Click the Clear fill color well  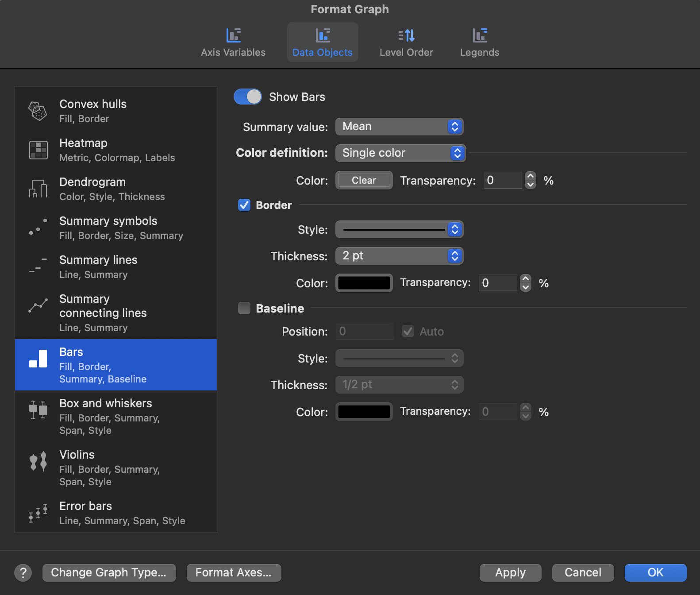364,180
